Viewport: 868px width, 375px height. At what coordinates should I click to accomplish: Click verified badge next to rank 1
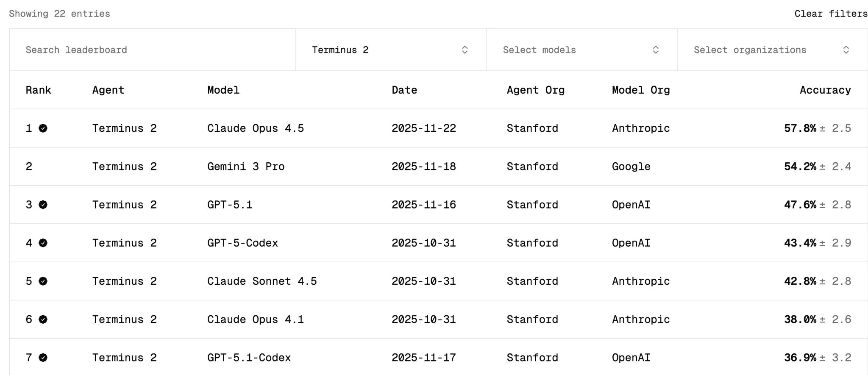(43, 128)
